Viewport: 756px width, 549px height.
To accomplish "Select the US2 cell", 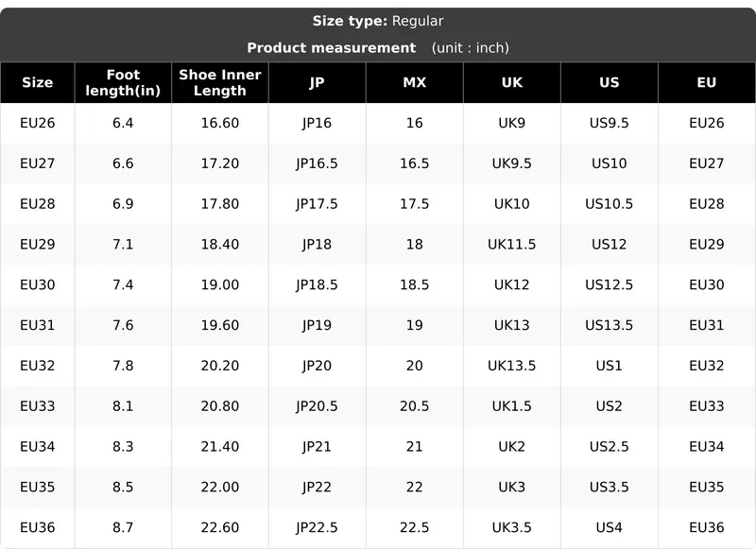I will [609, 406].
